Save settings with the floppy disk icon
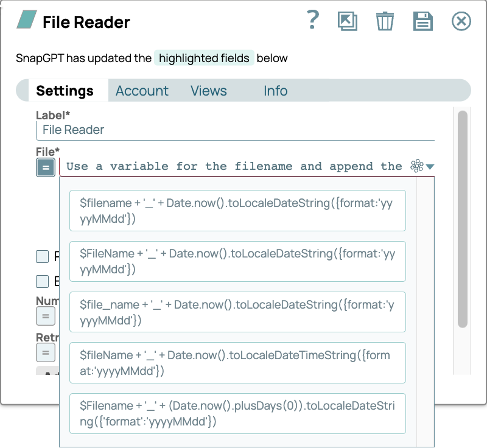The width and height of the screenshot is (487, 448). point(422,21)
